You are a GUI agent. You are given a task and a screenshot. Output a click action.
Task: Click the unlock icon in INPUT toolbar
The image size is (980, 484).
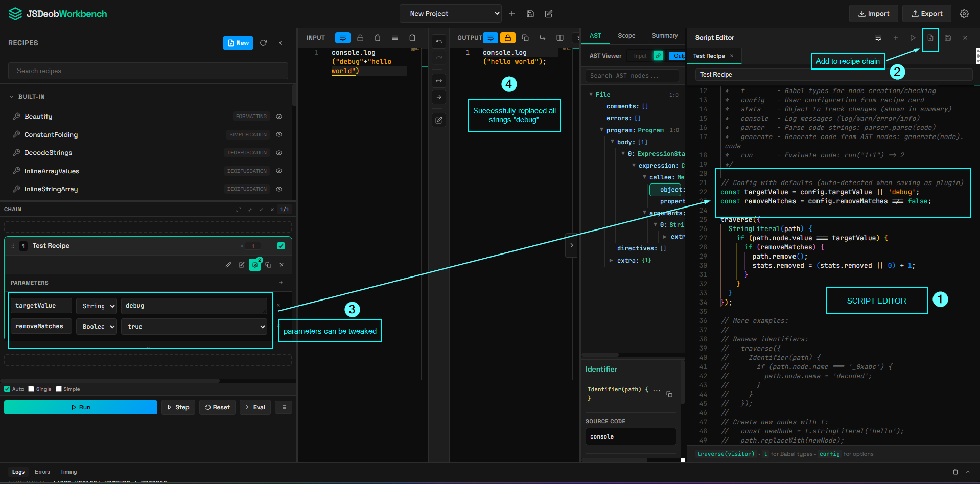click(360, 38)
